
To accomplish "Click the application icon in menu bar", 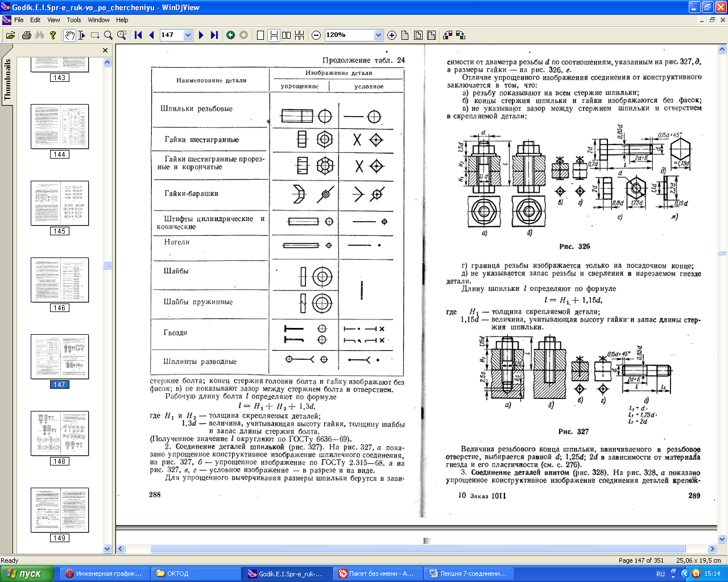I will tap(7, 20).
